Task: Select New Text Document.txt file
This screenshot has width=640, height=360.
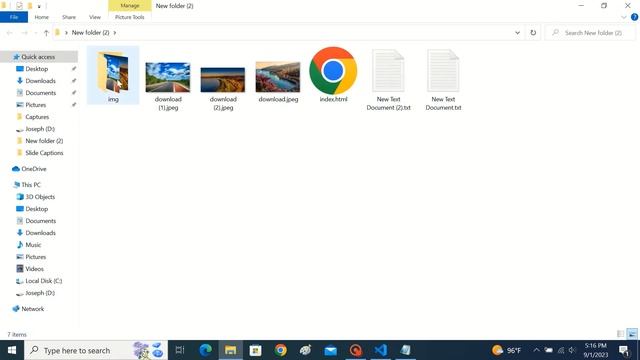Action: 443,80
